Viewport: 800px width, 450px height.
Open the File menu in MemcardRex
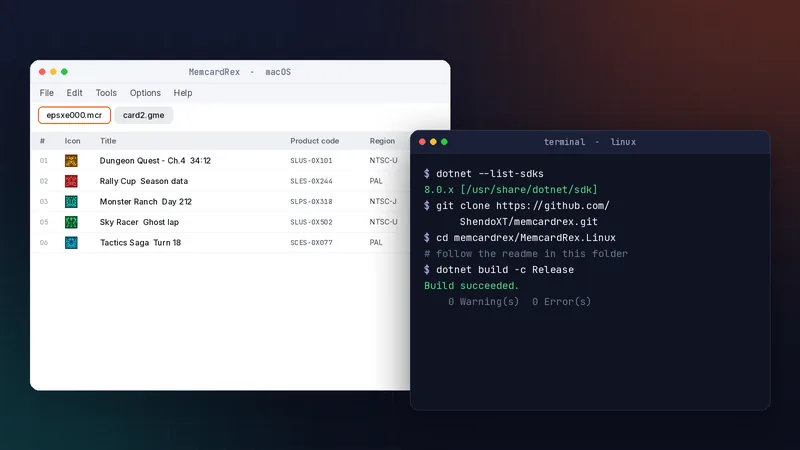pos(46,93)
